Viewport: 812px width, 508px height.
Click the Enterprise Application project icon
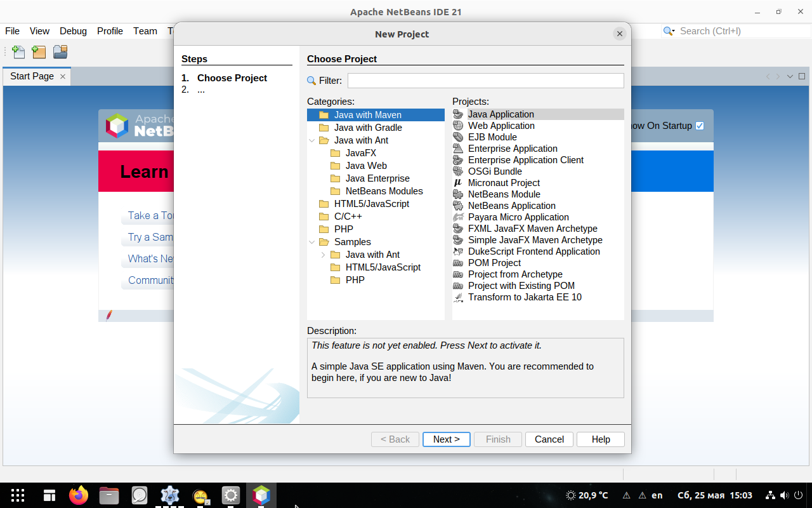[458, 149]
